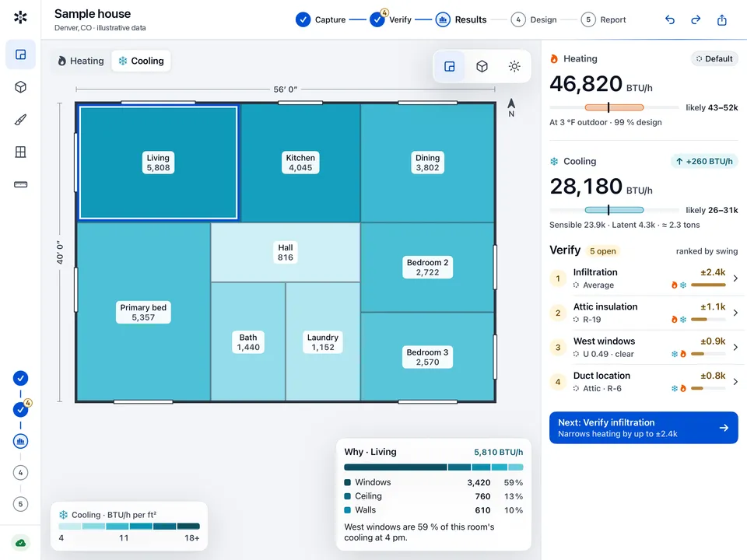The height and width of the screenshot is (560, 747).
Task: Open the 3D cube view in left sidebar
Action: point(20,87)
